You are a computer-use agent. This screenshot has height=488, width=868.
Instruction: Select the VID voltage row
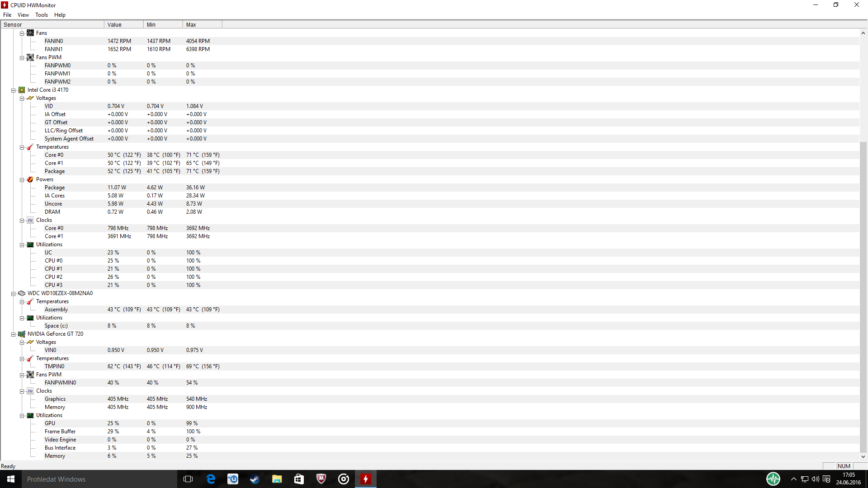429,106
